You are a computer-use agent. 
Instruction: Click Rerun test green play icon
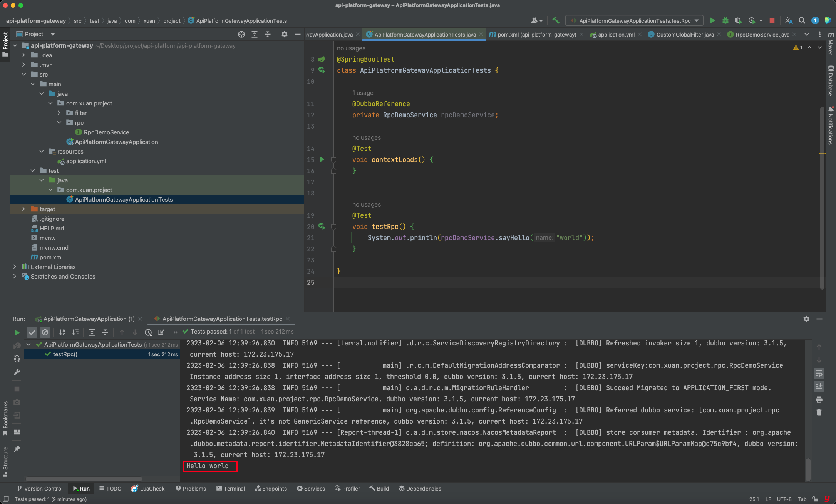pyautogui.click(x=17, y=332)
